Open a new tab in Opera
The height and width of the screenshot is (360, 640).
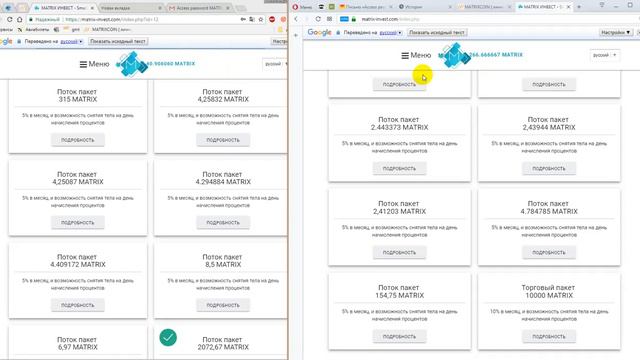[579, 7]
